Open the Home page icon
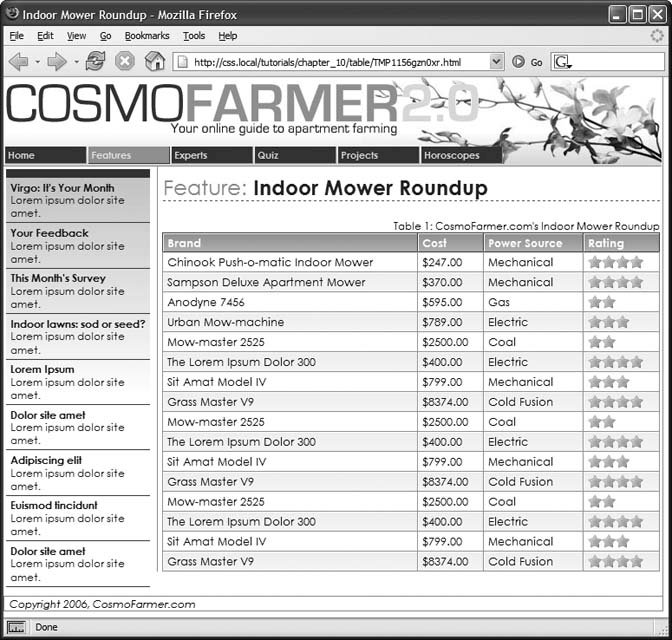The width and height of the screenshot is (672, 640). pyautogui.click(x=155, y=61)
